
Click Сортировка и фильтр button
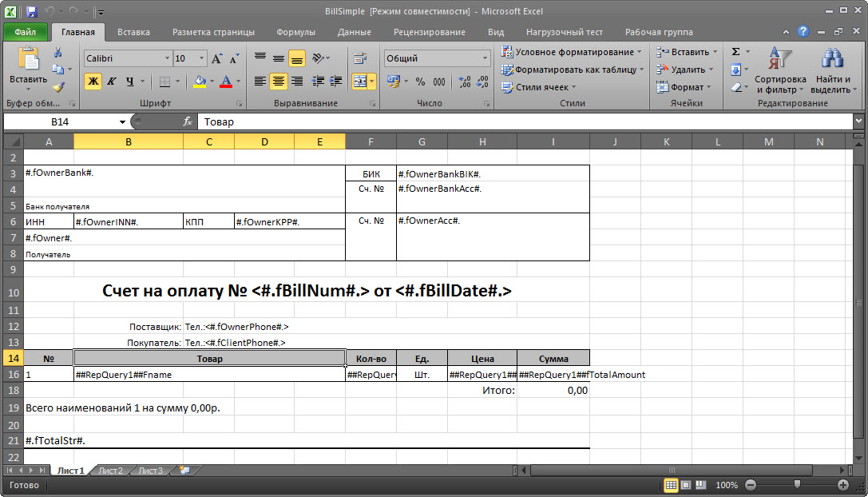[780, 70]
